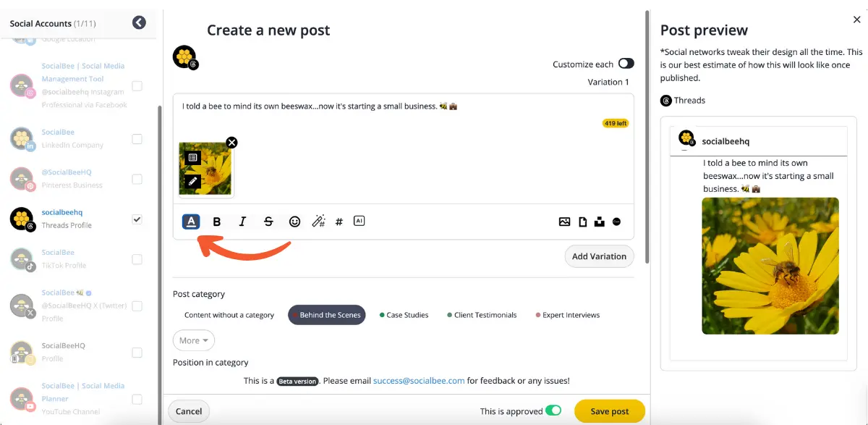Remove the flower image with the X icon
The image size is (868, 425).
pos(231,143)
